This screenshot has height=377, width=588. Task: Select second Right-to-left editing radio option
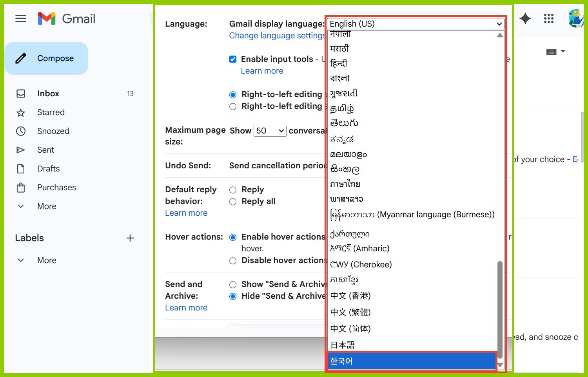(x=233, y=106)
